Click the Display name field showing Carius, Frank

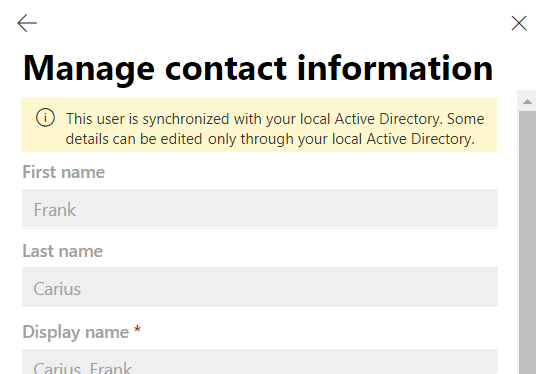pos(260,362)
